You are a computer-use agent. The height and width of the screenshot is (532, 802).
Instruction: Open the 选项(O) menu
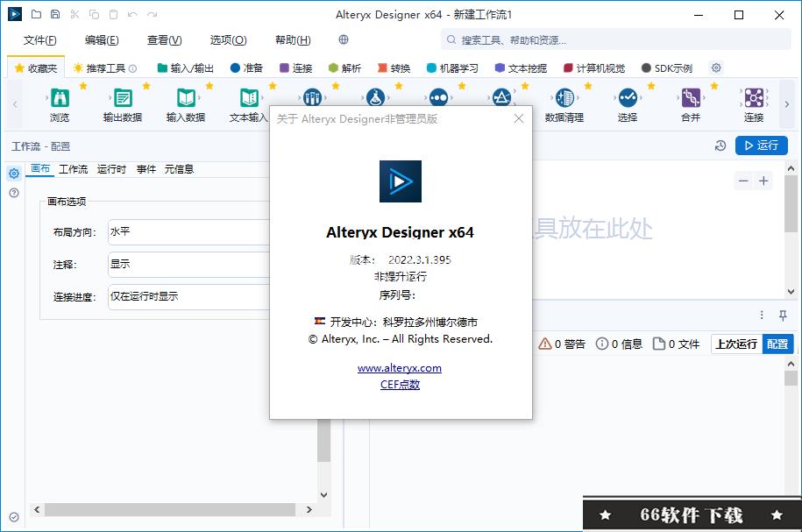point(228,40)
